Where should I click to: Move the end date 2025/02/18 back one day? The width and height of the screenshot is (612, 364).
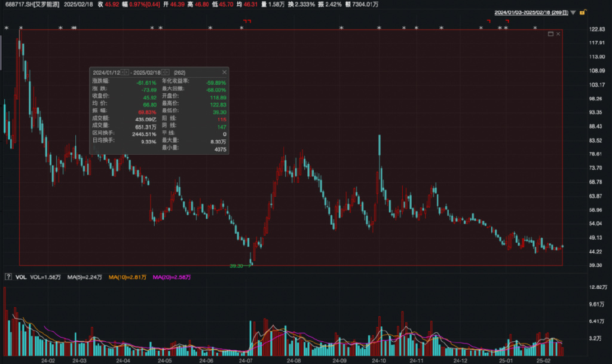pyautogui.click(x=164, y=72)
